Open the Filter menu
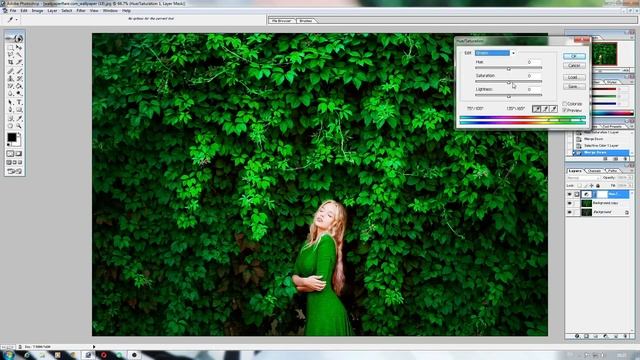Image resolution: width=640 pixels, height=360 pixels. click(81, 11)
